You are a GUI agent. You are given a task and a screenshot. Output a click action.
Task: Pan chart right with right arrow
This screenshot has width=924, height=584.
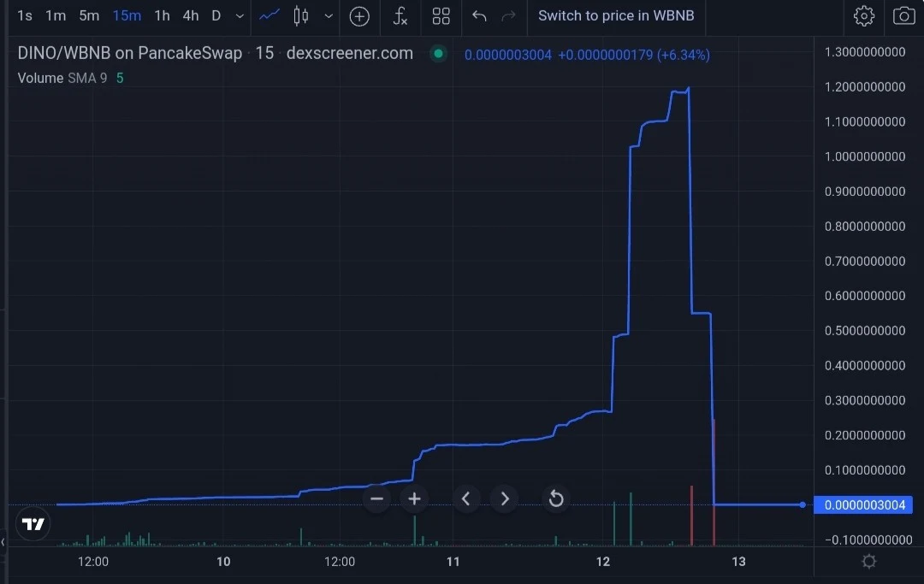(505, 498)
